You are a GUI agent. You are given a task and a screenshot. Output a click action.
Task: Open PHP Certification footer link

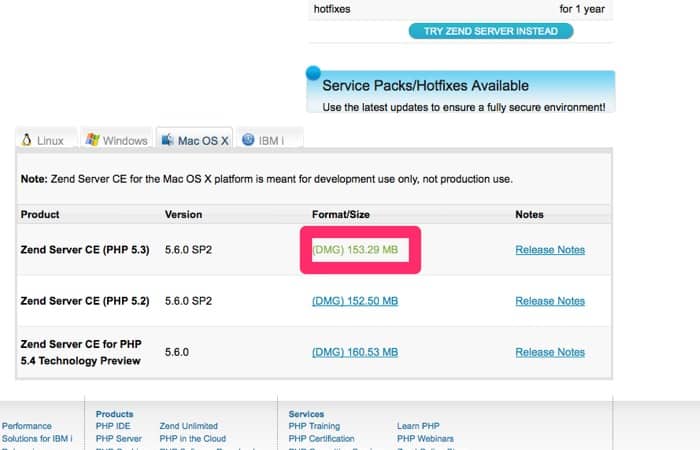[x=321, y=438]
